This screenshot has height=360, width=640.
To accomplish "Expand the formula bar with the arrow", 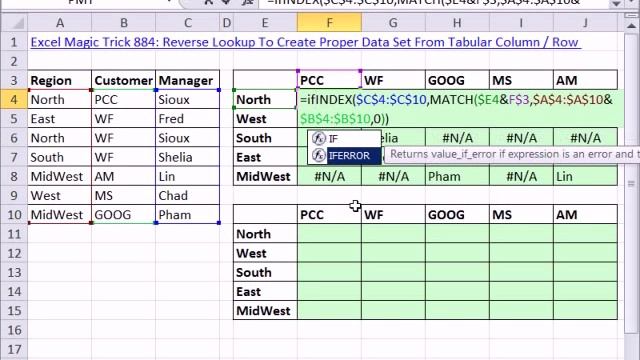I will pos(616,3).
